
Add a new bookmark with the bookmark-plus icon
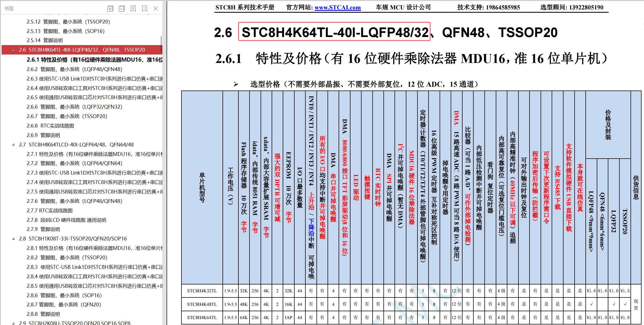tap(133, 9)
